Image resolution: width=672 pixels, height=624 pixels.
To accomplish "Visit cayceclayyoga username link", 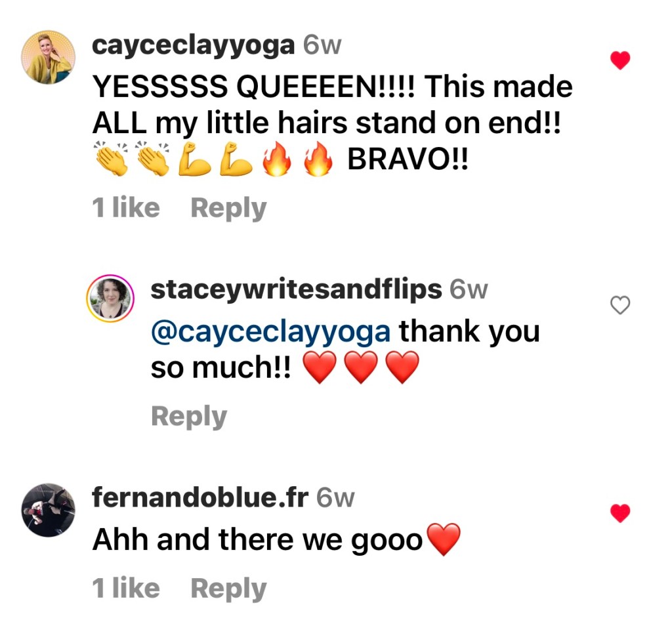I will tap(194, 45).
